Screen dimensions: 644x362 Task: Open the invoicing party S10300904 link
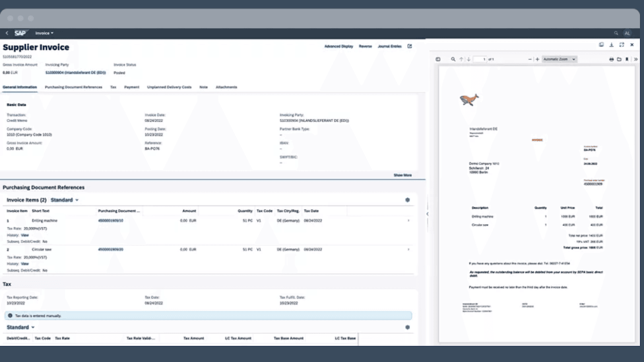76,73
